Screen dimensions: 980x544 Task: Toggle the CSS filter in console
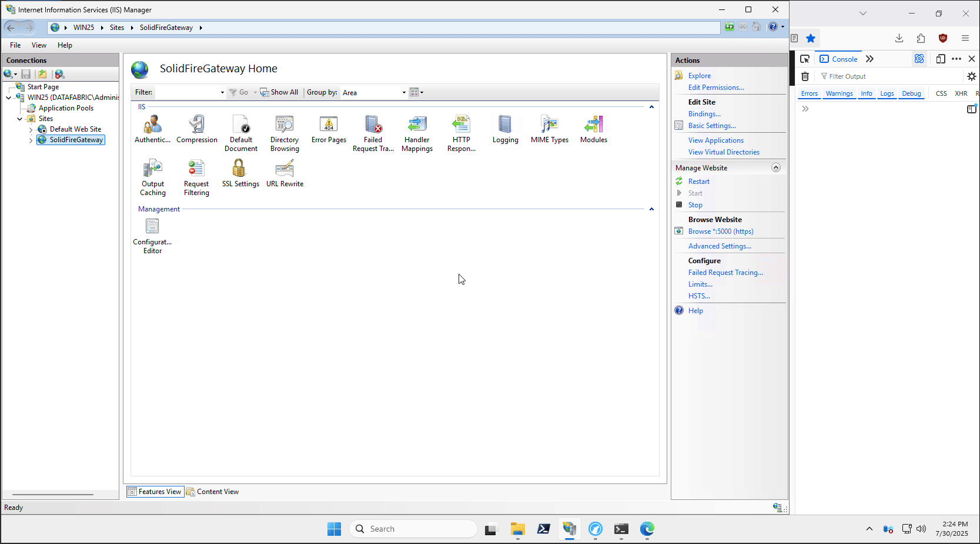pos(941,93)
